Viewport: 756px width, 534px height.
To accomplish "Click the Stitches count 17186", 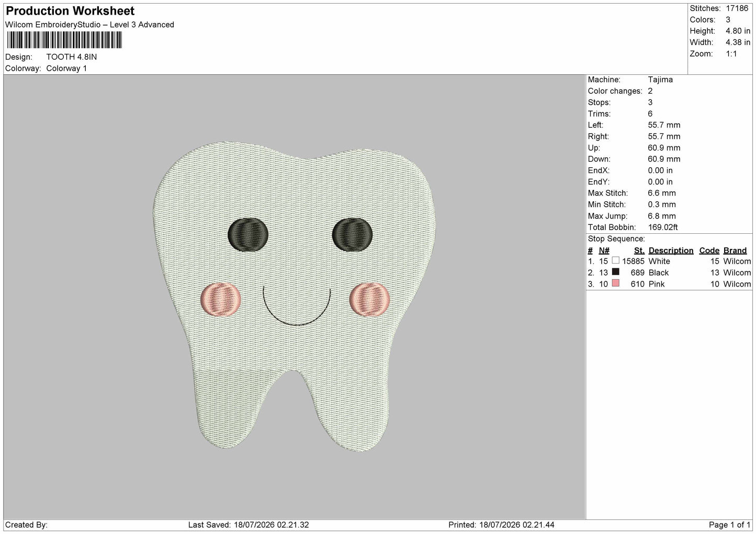I will [x=737, y=8].
